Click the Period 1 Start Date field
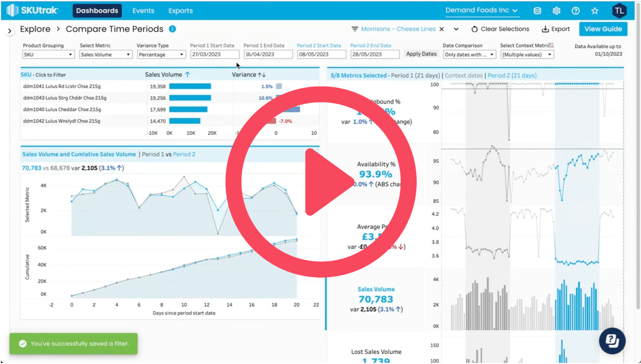This screenshot has width=641, height=364. point(215,54)
